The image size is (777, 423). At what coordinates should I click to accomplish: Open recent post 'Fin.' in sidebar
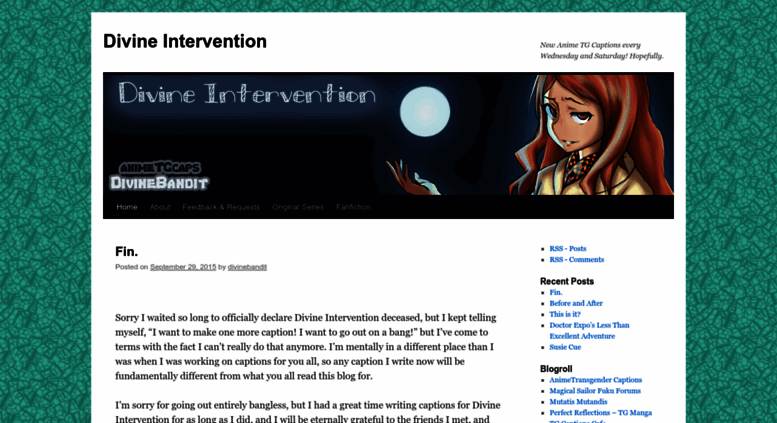click(556, 292)
